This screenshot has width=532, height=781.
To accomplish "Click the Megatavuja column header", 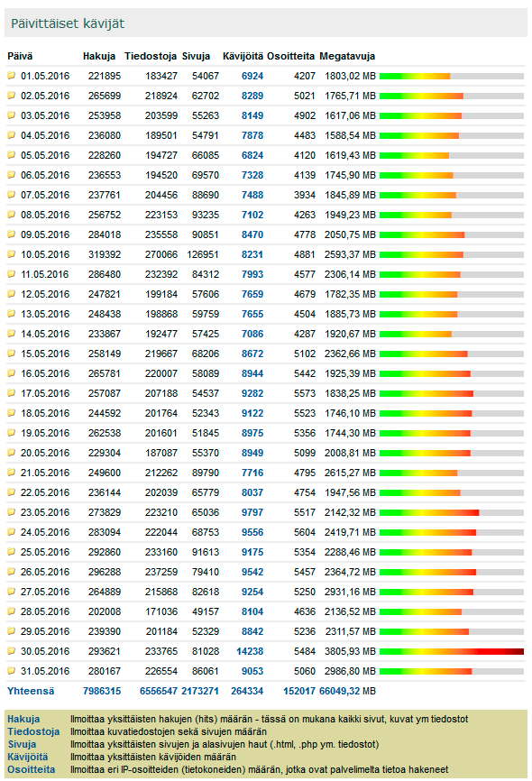I will point(347,56).
